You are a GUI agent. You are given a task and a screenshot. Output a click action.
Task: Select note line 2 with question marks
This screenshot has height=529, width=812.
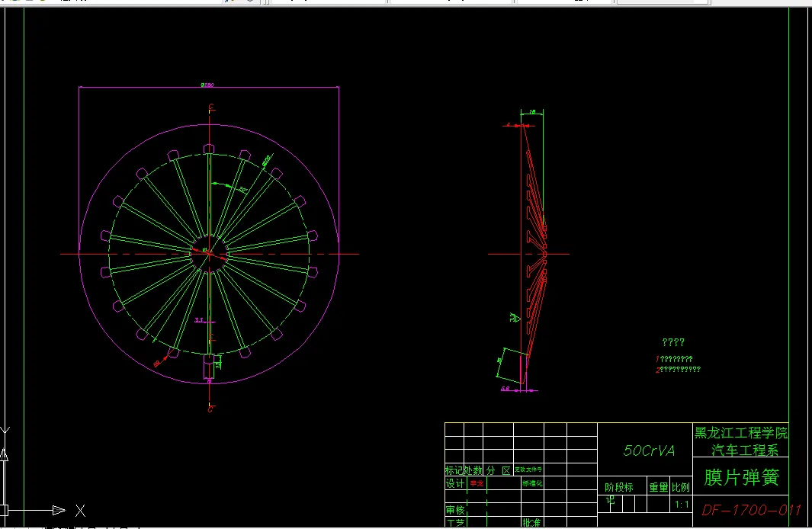click(678, 370)
